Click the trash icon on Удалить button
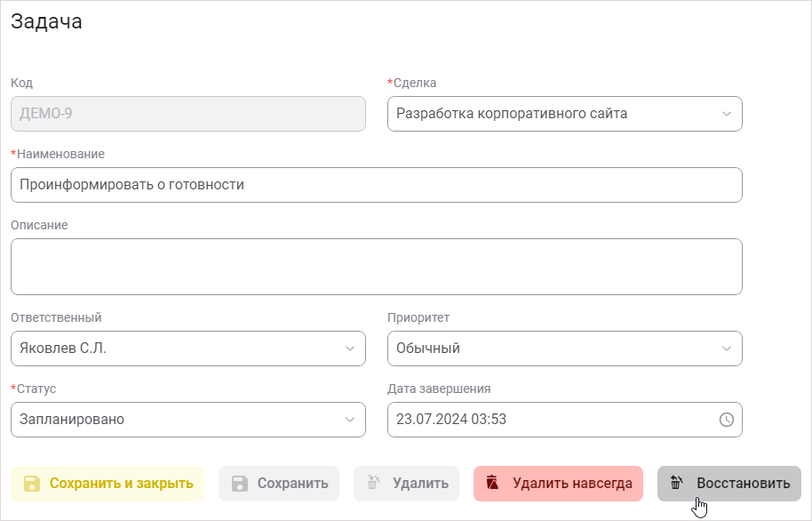 coord(374,484)
